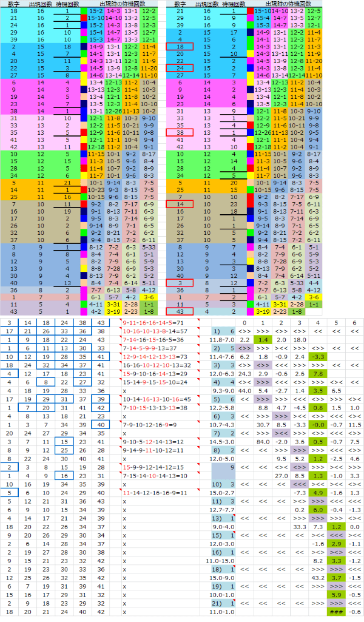The width and height of the screenshot is (364, 622).
Task: Click yellow 3-31 cell in left table
Action: coord(113,304)
